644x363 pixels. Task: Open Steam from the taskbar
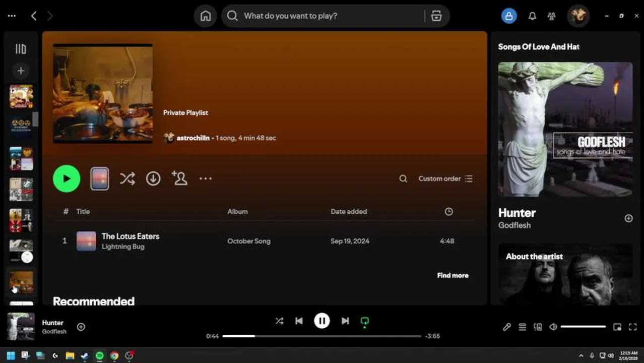point(85,355)
